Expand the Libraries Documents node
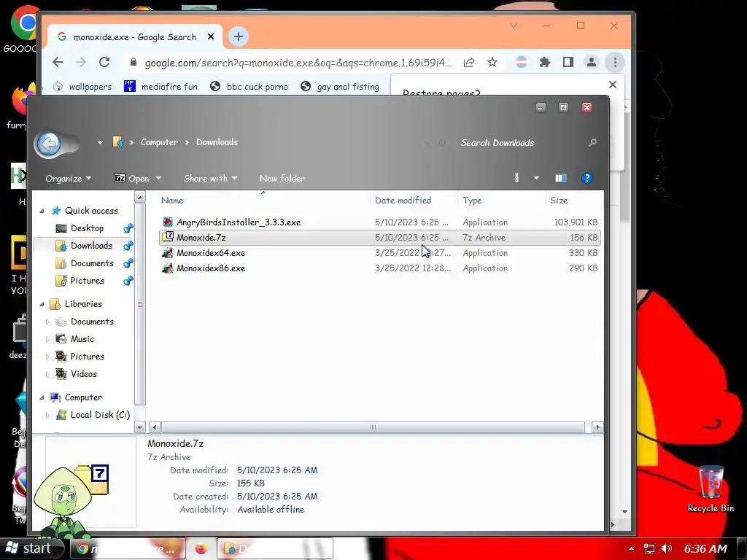 [x=47, y=322]
